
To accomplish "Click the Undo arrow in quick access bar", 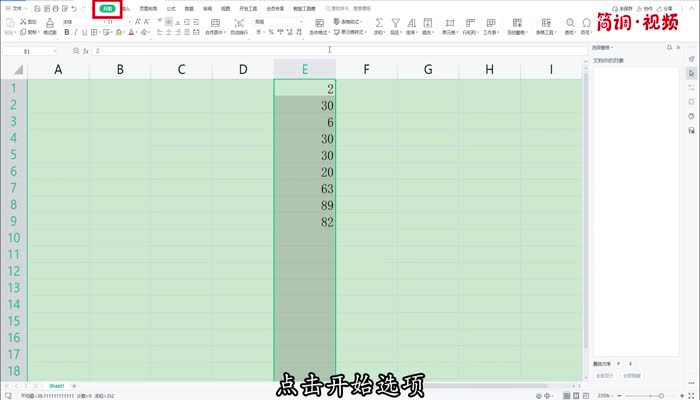I will (x=73, y=8).
